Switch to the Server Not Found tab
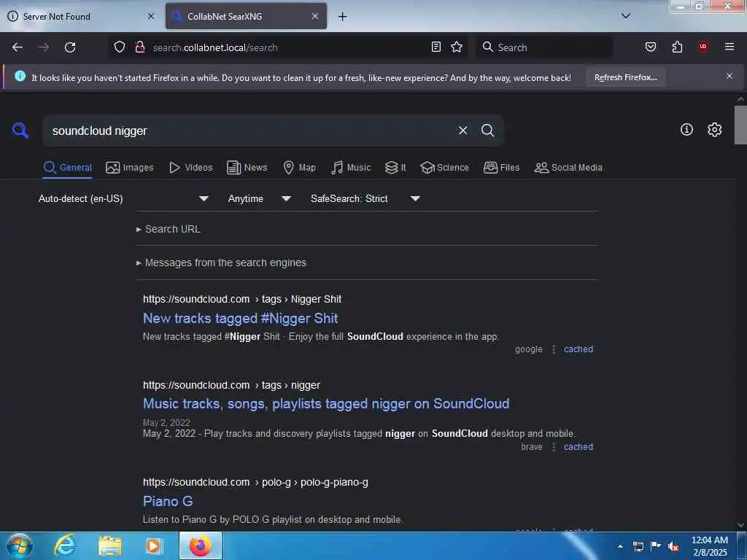 82,16
